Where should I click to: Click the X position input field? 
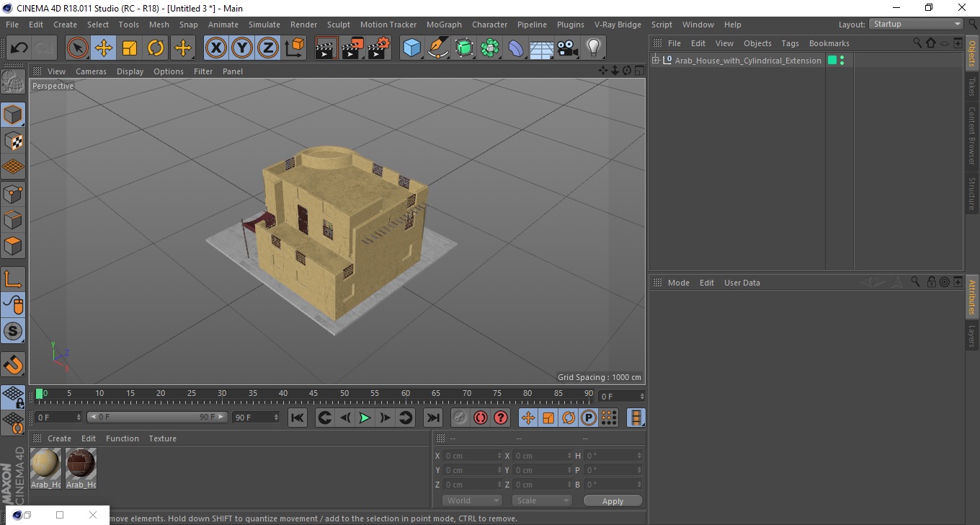(x=472, y=456)
